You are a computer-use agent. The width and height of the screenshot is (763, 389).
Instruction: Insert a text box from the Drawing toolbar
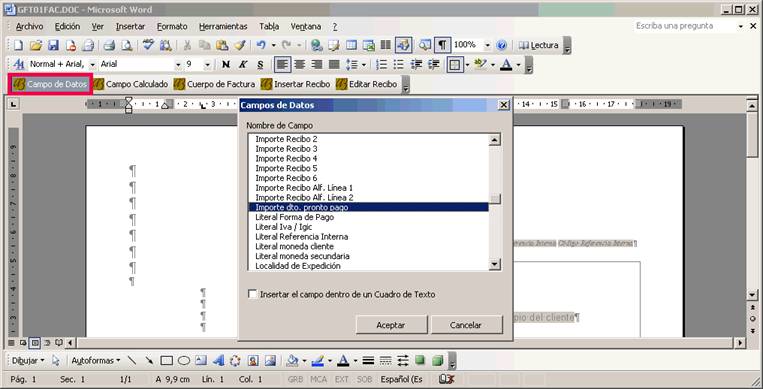coord(201,361)
